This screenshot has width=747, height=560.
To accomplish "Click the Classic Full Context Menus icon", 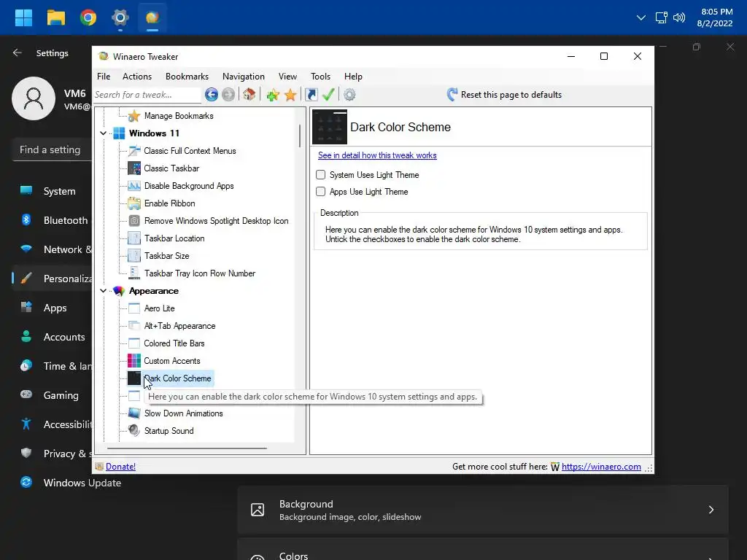I will click(134, 151).
